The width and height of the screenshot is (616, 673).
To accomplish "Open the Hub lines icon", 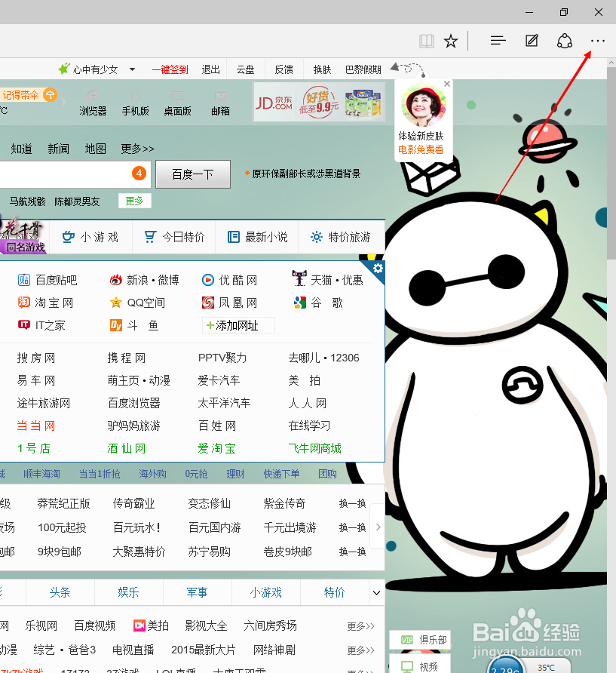I will pyautogui.click(x=498, y=41).
